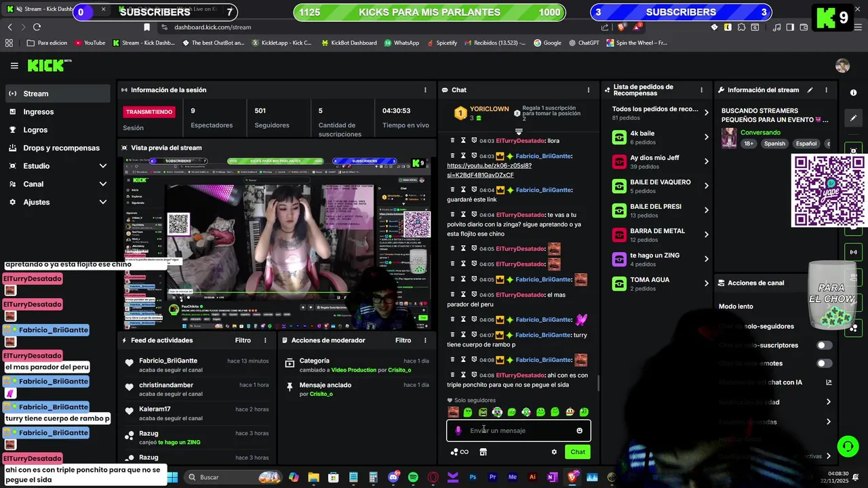Open the user profile avatar menu
The width and height of the screenshot is (868, 488).
(x=842, y=66)
